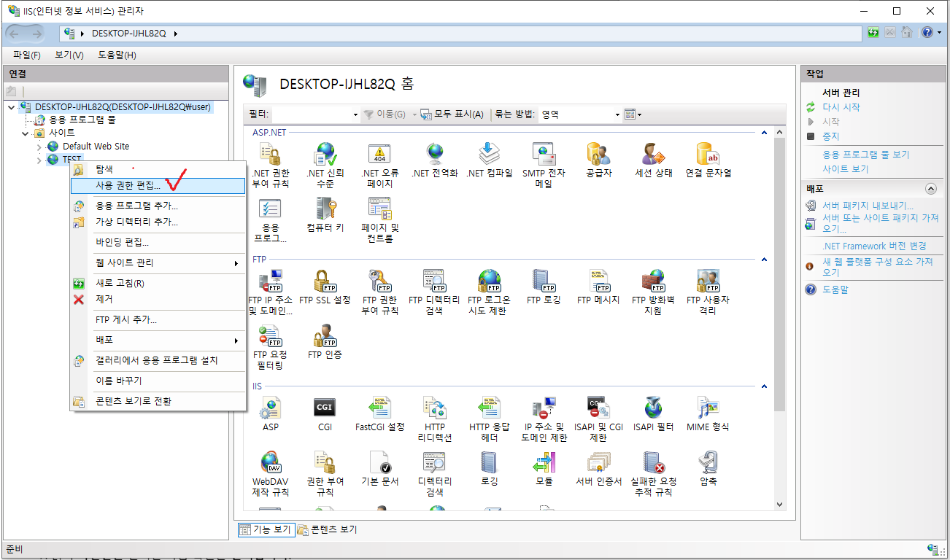Collapse the FTP group section
The width and height of the screenshot is (950, 560).
pyautogui.click(x=764, y=259)
